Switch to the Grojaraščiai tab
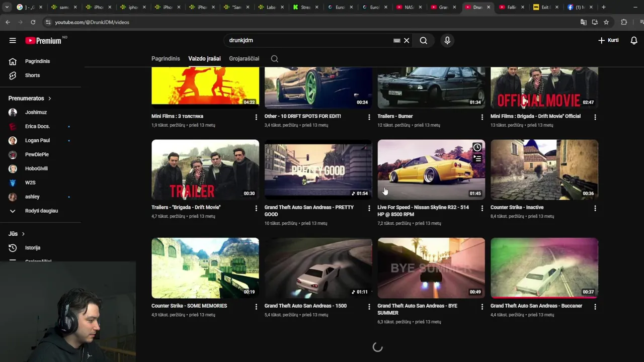The image size is (644, 362). (244, 59)
